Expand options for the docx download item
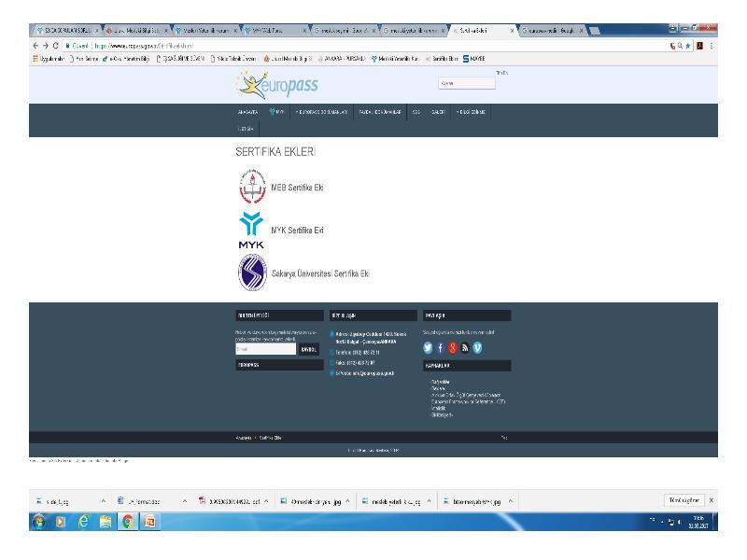The width and height of the screenshot is (747, 560). (185, 501)
